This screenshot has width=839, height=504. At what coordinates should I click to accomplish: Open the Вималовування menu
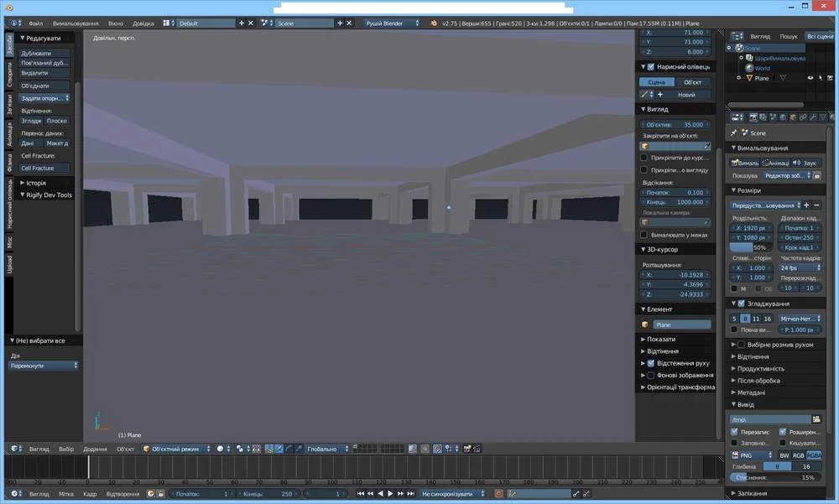[76, 23]
